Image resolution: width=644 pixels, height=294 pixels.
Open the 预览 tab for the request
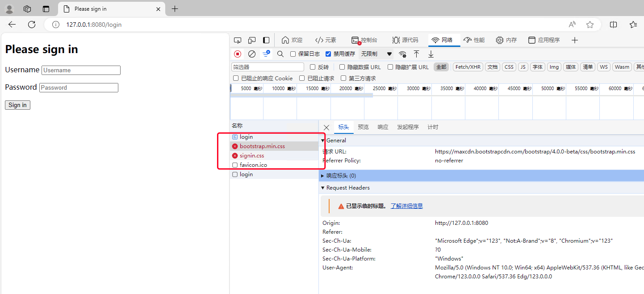pyautogui.click(x=363, y=127)
